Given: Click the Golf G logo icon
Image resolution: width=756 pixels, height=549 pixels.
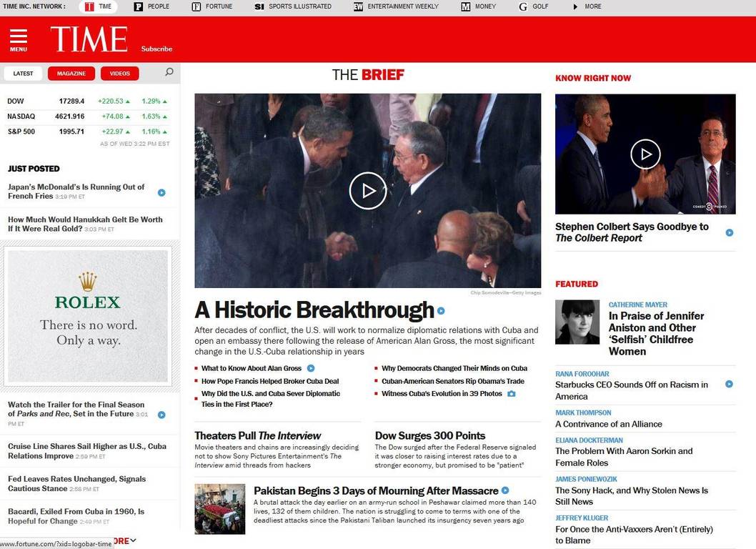Looking at the screenshot, I should pyautogui.click(x=522, y=6).
